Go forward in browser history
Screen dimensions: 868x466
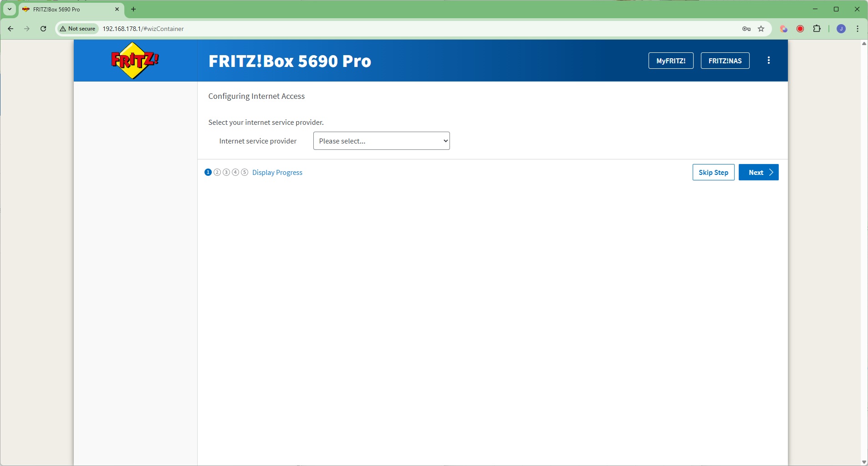pos(27,29)
